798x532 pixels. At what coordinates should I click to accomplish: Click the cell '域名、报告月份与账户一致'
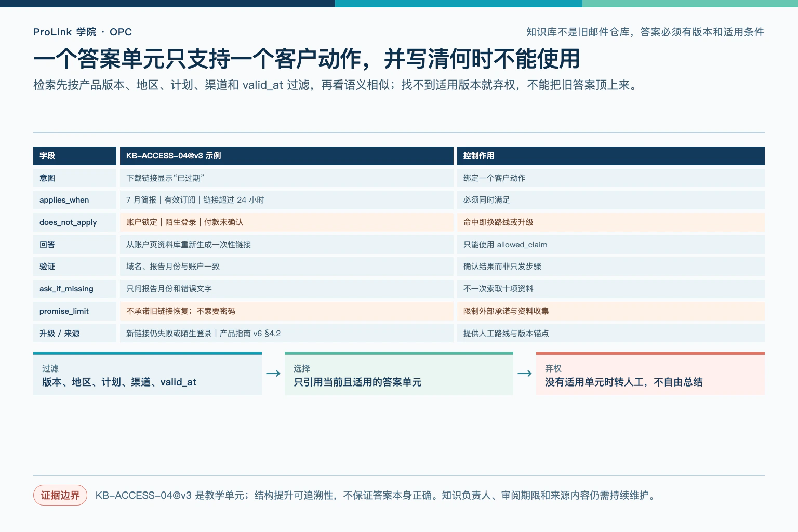(287, 267)
